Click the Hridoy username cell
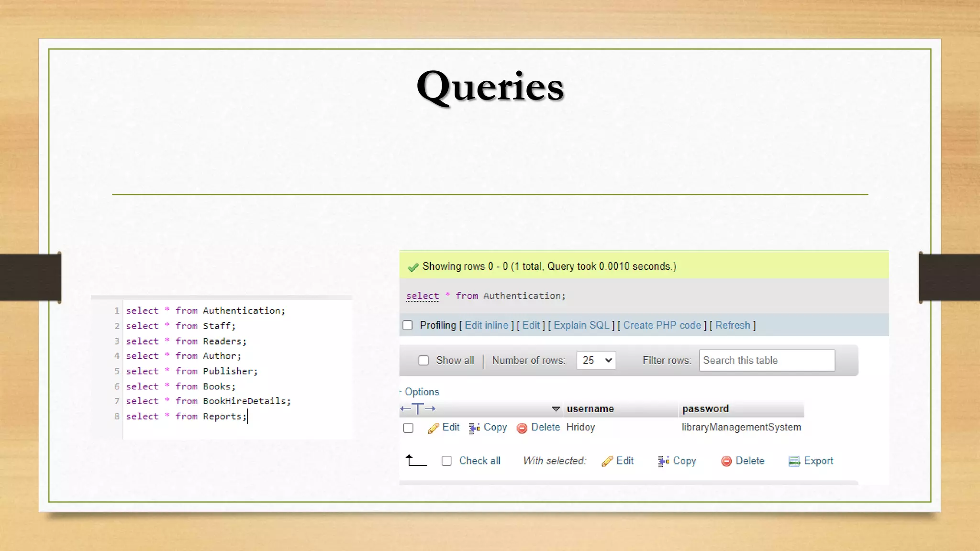 pyautogui.click(x=580, y=427)
